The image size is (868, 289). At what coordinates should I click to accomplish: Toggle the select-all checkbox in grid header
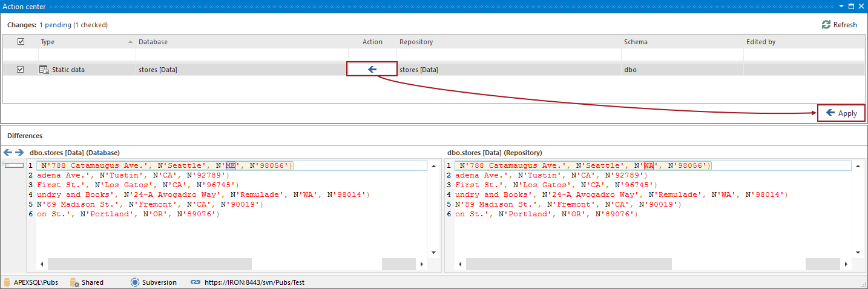(21, 42)
